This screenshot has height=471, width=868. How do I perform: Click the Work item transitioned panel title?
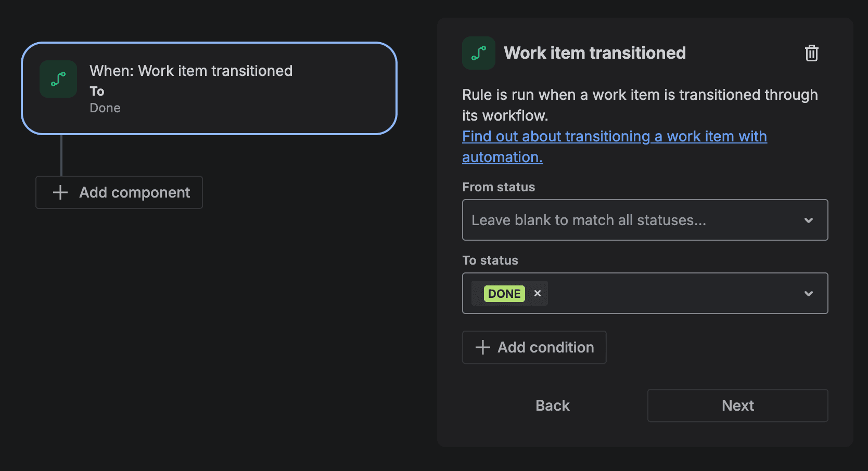595,53
